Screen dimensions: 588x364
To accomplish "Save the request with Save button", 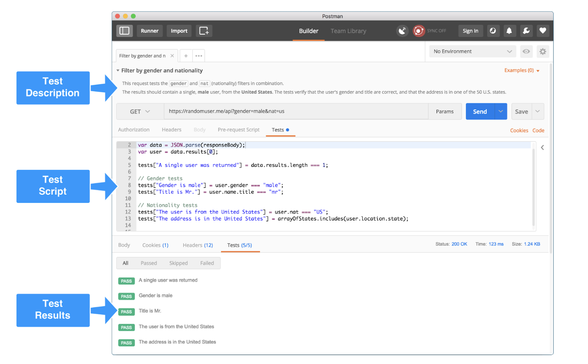I will (521, 112).
